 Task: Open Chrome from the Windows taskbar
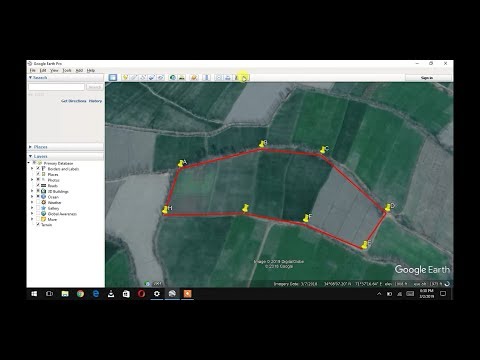[80, 294]
